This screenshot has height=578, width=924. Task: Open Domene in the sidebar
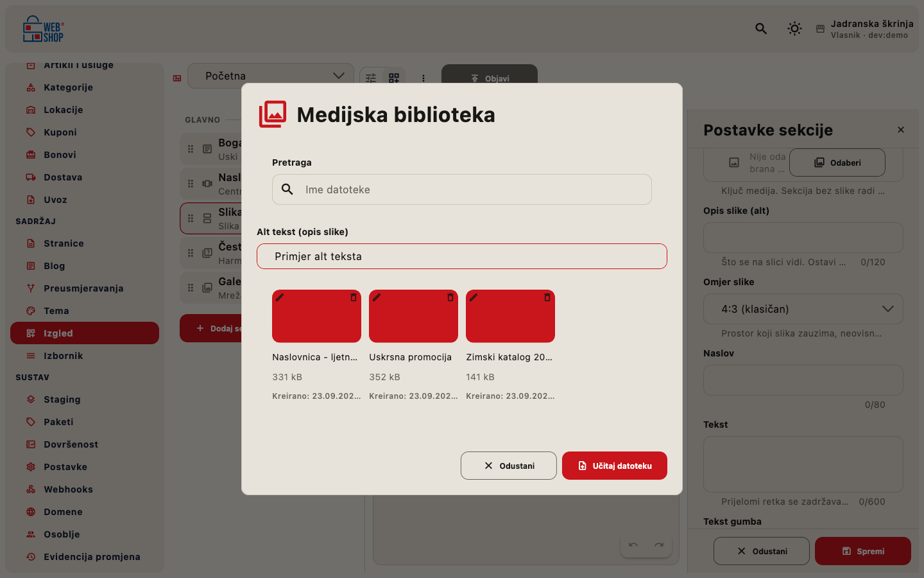[85, 512]
